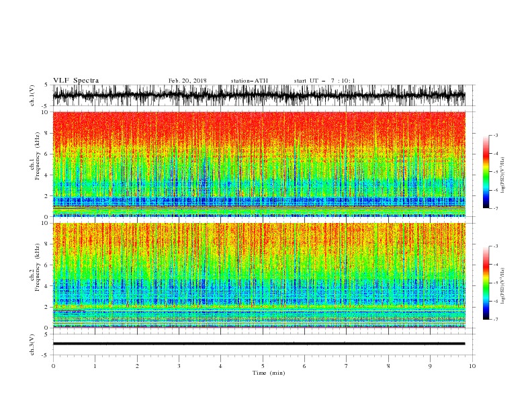
Task: Click the "4" kHz tick of ch.2 spectrogram
Action: pyautogui.click(x=47, y=286)
